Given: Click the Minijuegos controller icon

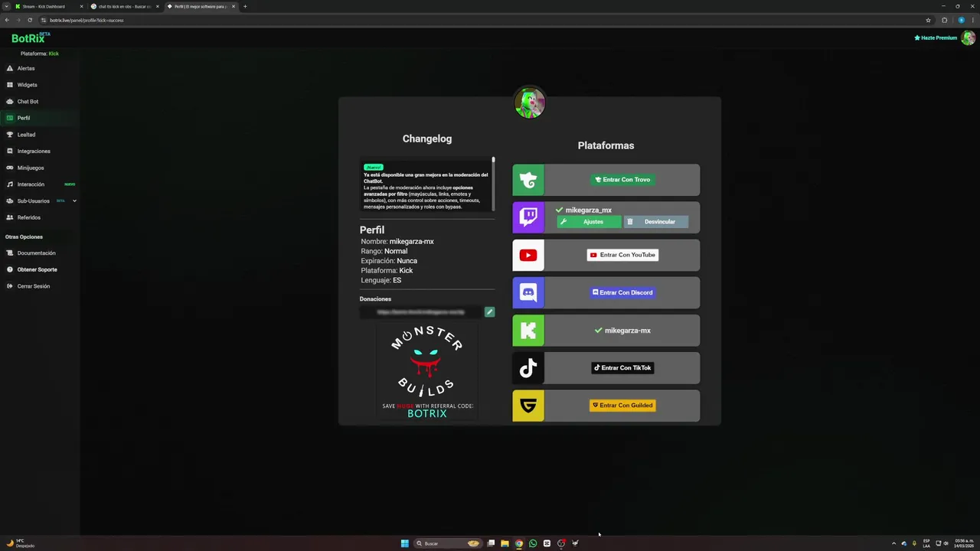Looking at the screenshot, I should [x=10, y=168].
